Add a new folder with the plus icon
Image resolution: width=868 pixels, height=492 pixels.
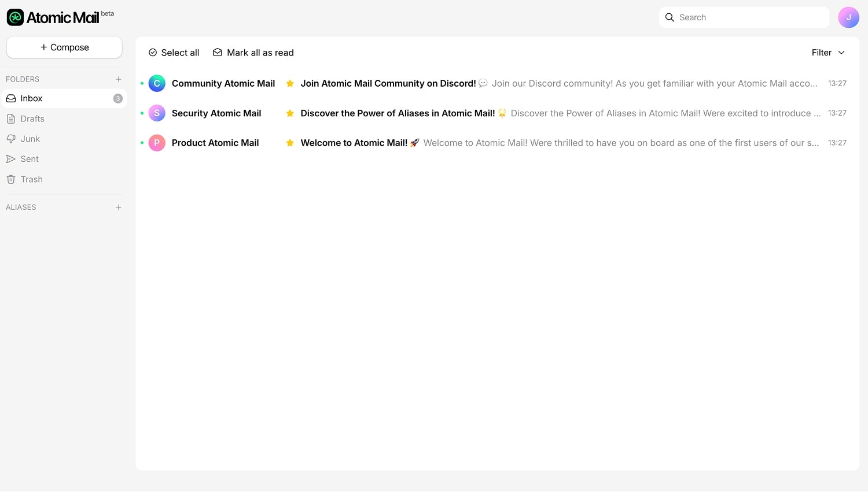[118, 79]
